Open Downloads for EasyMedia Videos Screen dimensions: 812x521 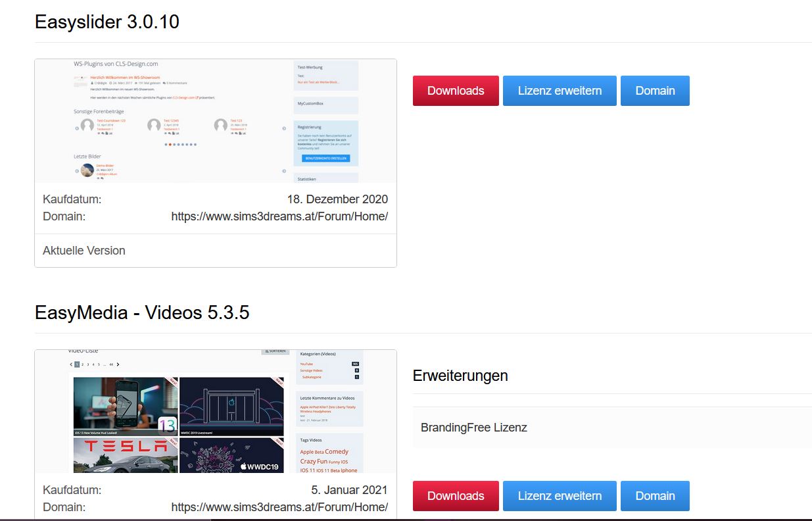click(456, 496)
